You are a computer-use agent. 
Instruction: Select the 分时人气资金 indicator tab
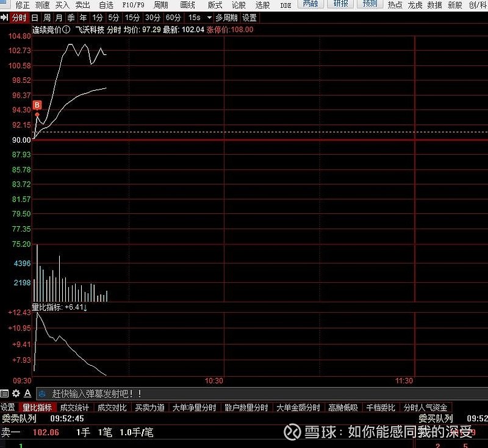point(425,407)
